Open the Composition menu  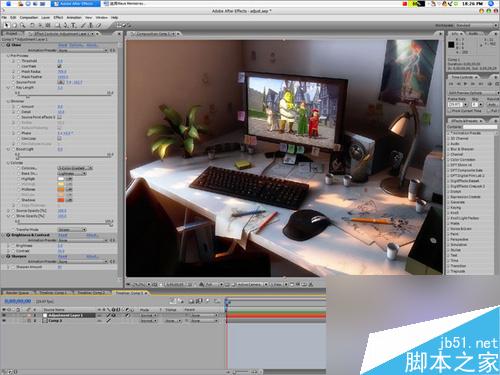29,17
